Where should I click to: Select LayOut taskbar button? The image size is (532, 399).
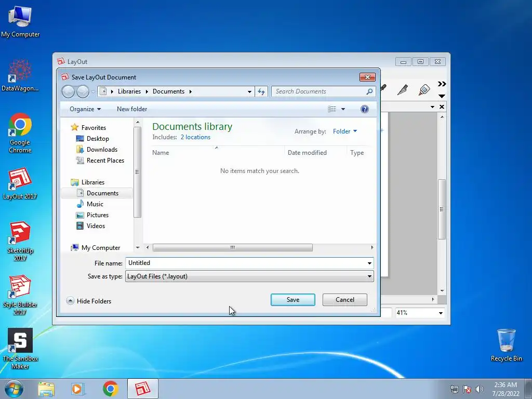[x=143, y=389]
